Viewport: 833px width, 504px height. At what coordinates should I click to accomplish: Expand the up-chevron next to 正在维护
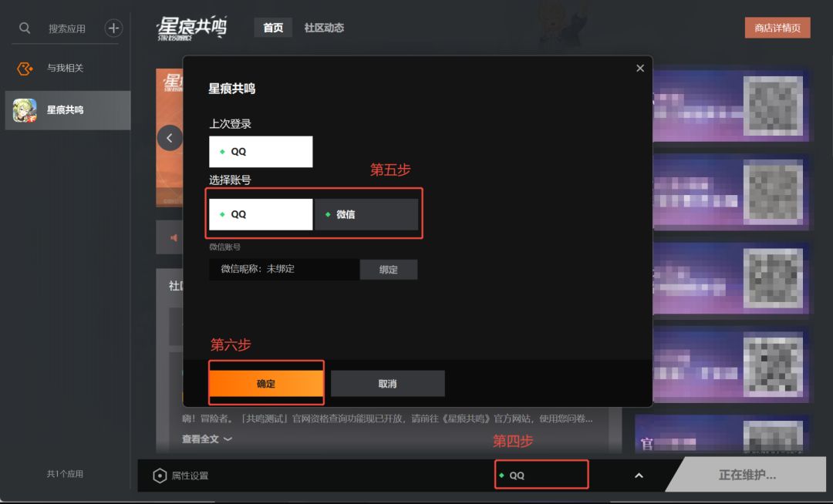tap(639, 475)
